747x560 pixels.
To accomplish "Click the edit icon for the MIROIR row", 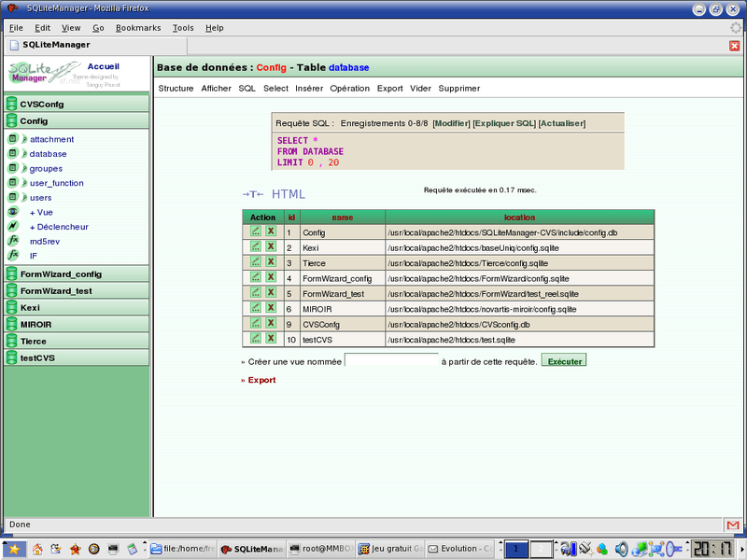I will click(x=255, y=309).
